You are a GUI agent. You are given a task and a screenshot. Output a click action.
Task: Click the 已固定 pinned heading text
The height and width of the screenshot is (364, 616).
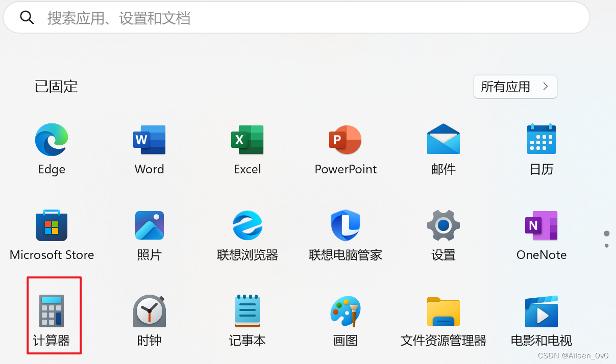click(56, 87)
